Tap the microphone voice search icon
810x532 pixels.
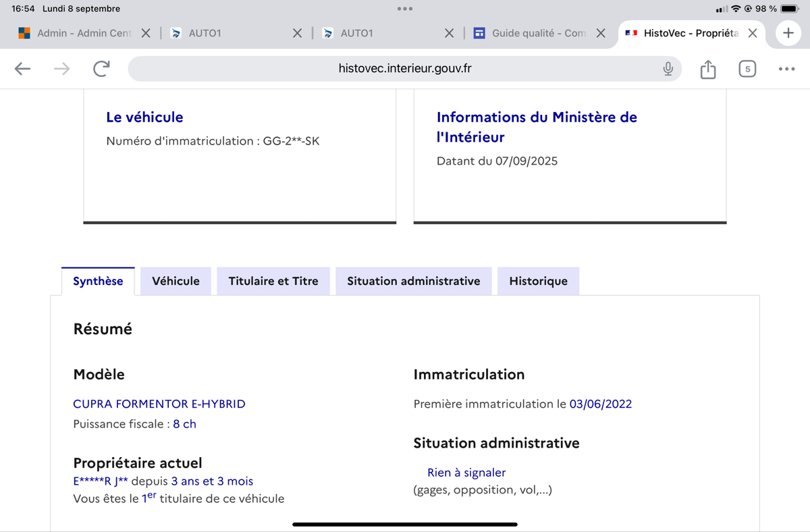pos(668,69)
